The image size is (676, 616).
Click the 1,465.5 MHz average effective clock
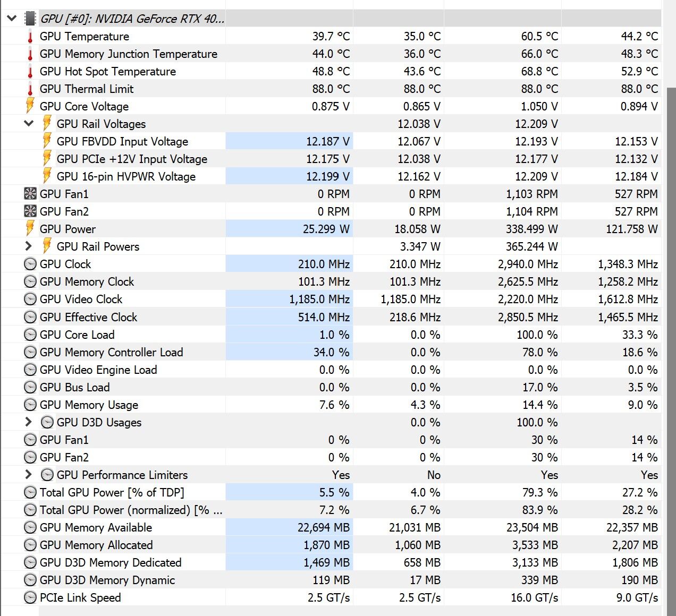(628, 317)
